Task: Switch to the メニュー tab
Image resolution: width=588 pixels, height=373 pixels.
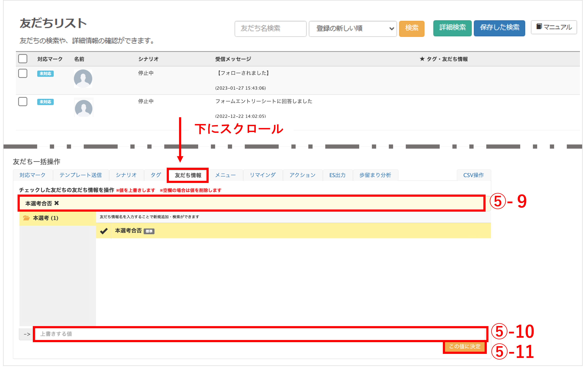Action: point(225,175)
